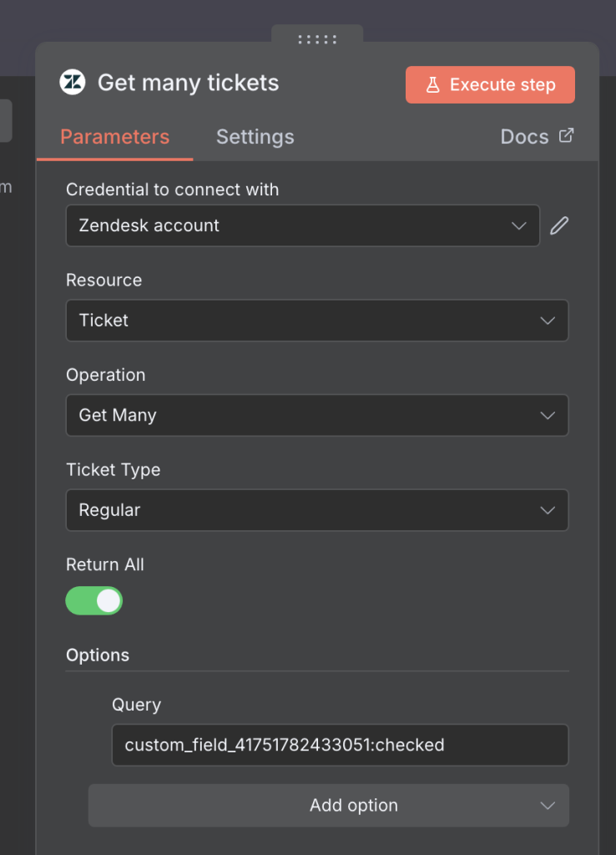Click the flask icon in Execute step
Image resolution: width=616 pixels, height=855 pixels.
click(x=432, y=85)
